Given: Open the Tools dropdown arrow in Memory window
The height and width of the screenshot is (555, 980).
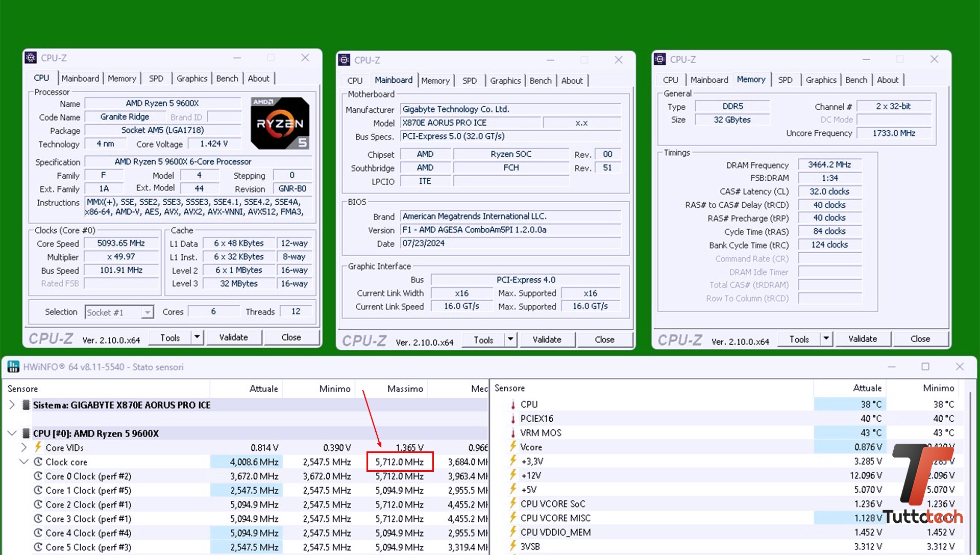Looking at the screenshot, I should pyautogui.click(x=826, y=339).
